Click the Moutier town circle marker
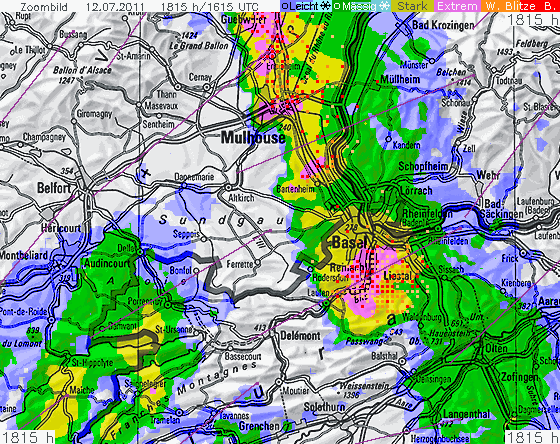Viewport: 560px width, 444px height. coord(279,382)
